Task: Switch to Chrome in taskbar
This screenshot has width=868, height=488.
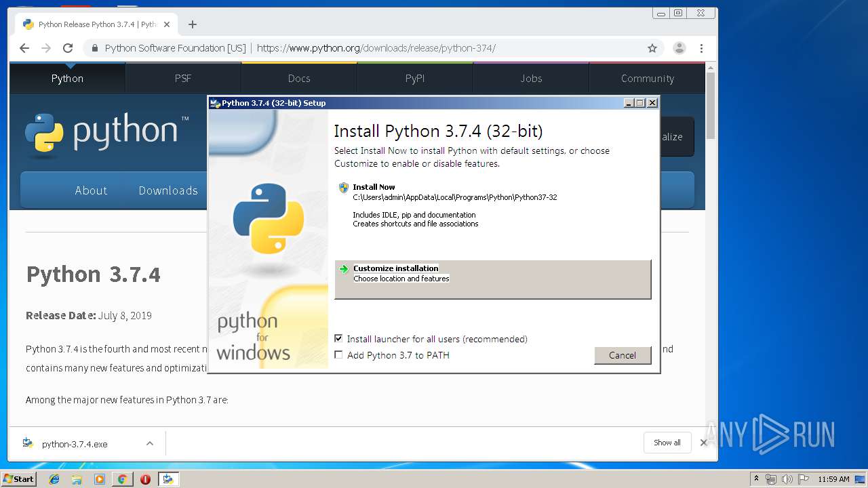Action: click(x=122, y=479)
